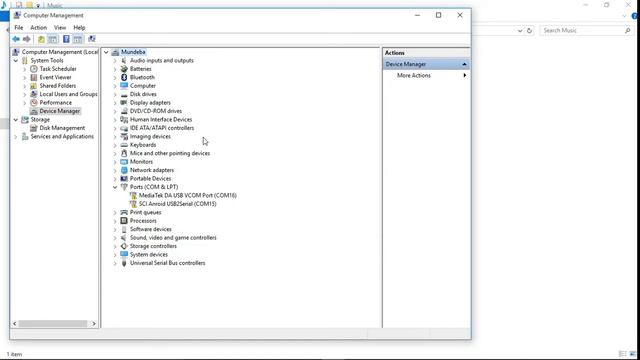
Task: Click the Forward arrow toolbar icon
Action: pyautogui.click(x=27, y=39)
